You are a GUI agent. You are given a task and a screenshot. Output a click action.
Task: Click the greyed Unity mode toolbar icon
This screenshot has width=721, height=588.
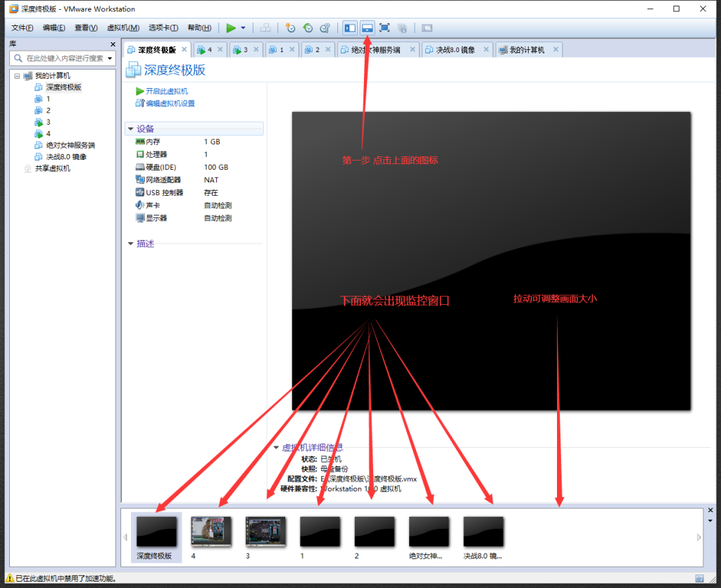coord(402,28)
